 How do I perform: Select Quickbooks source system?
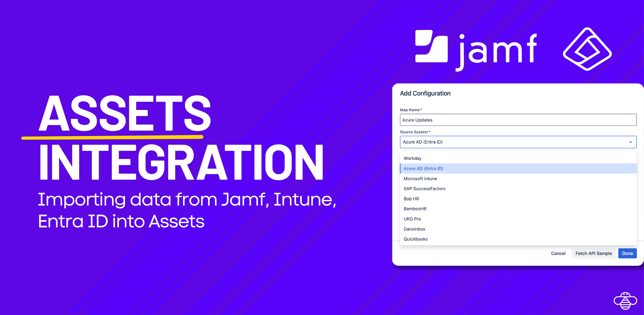(x=416, y=239)
